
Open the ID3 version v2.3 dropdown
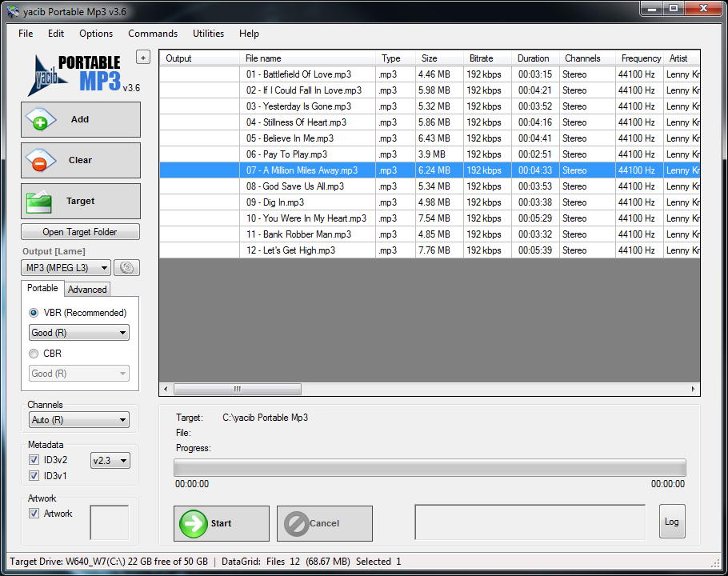(110, 461)
